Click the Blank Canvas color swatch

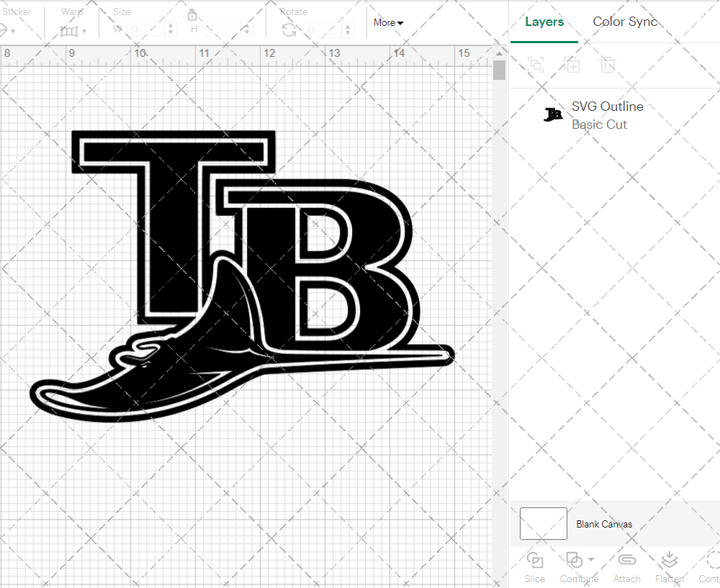(543, 523)
